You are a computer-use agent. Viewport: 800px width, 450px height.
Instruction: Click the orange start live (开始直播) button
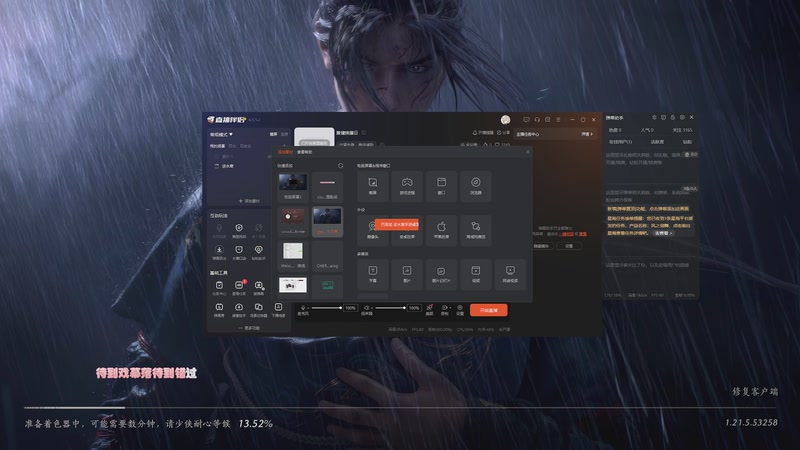point(488,310)
